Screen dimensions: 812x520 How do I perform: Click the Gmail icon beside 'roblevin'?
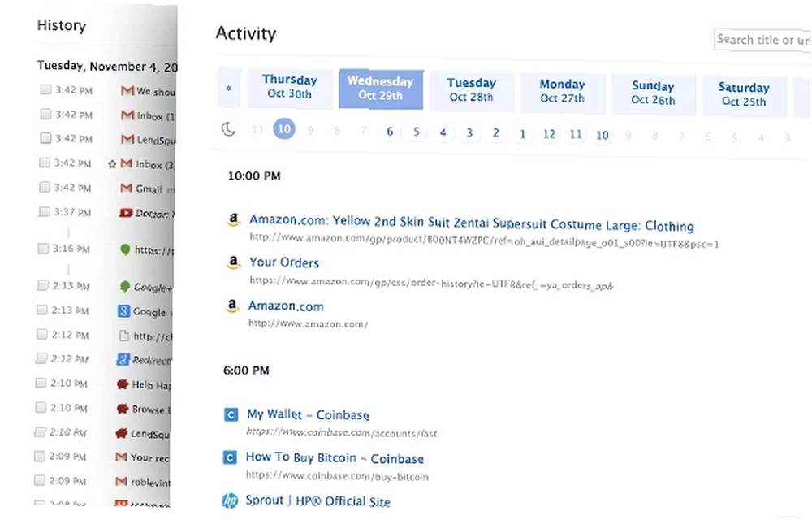(121, 481)
